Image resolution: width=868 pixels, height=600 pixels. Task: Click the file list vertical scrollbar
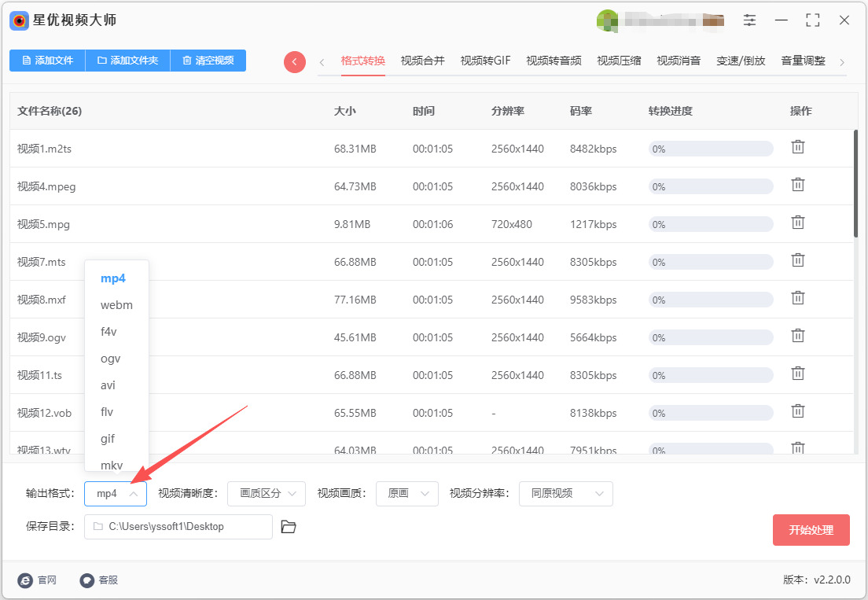(856, 184)
